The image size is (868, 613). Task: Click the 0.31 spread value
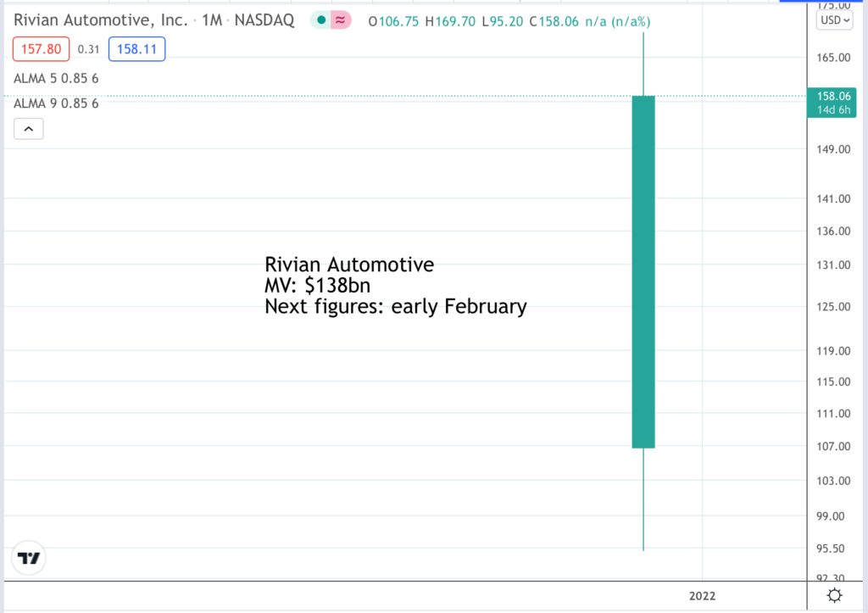pyautogui.click(x=88, y=49)
